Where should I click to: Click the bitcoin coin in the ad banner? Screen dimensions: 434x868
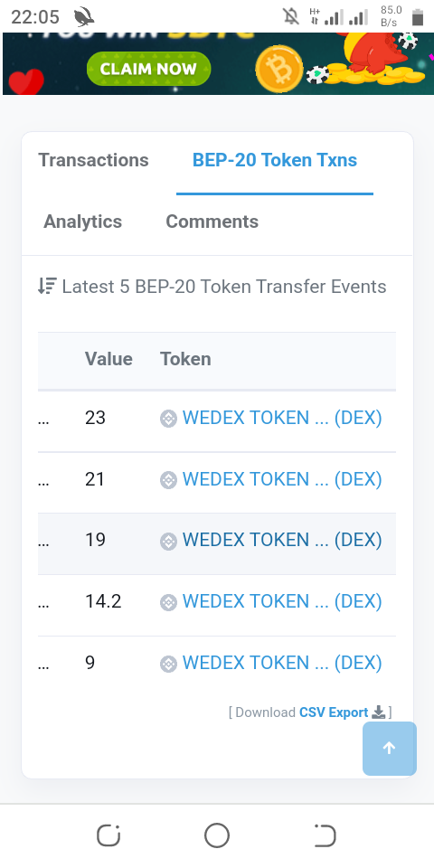pyautogui.click(x=279, y=70)
